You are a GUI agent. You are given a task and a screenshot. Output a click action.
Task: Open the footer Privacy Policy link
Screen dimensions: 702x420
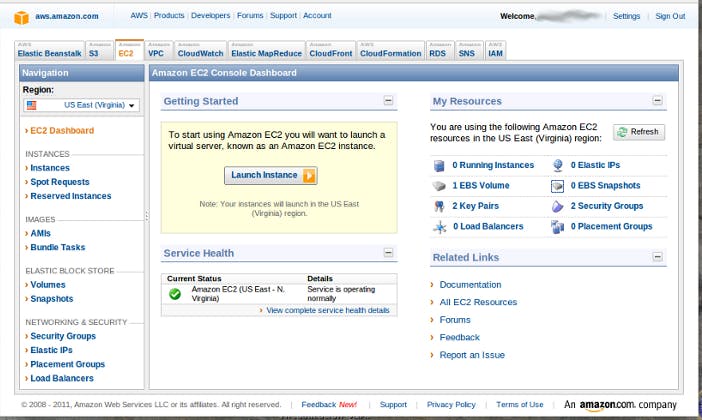tap(451, 405)
